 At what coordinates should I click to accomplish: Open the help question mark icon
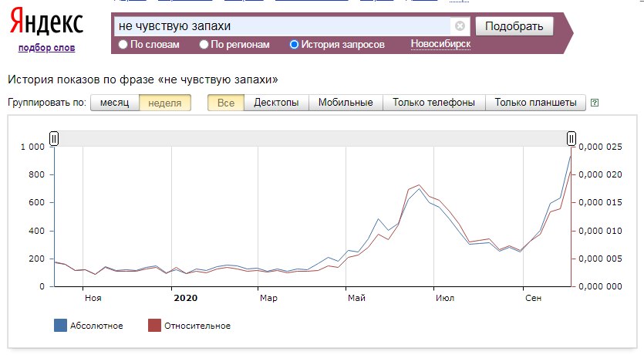595,103
